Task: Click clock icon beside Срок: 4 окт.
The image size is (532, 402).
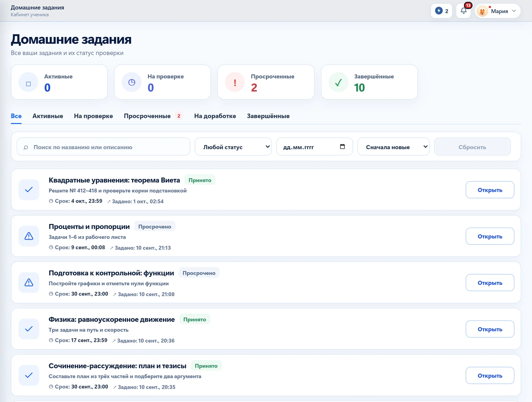Action: pos(51,201)
